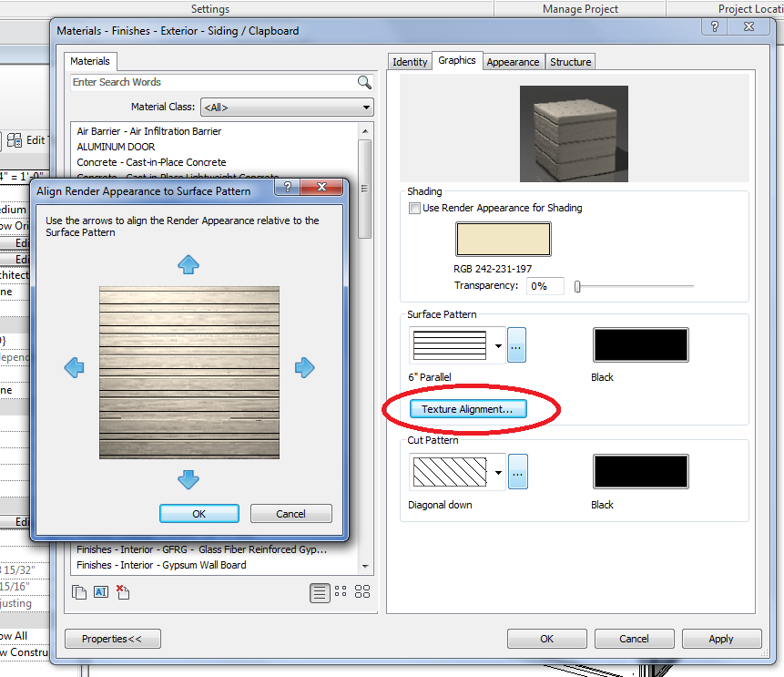
Task: Click the materials list scroll up arrow
Action: click(365, 131)
